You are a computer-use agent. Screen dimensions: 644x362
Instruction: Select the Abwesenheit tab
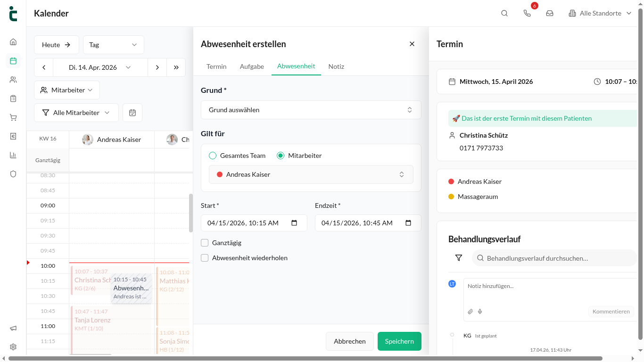point(296,66)
